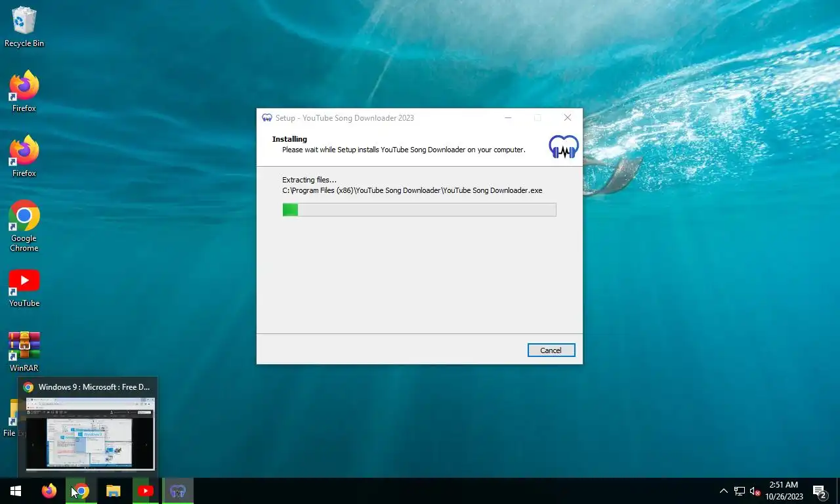
Task: Open network status tray icon
Action: pyautogui.click(x=740, y=491)
